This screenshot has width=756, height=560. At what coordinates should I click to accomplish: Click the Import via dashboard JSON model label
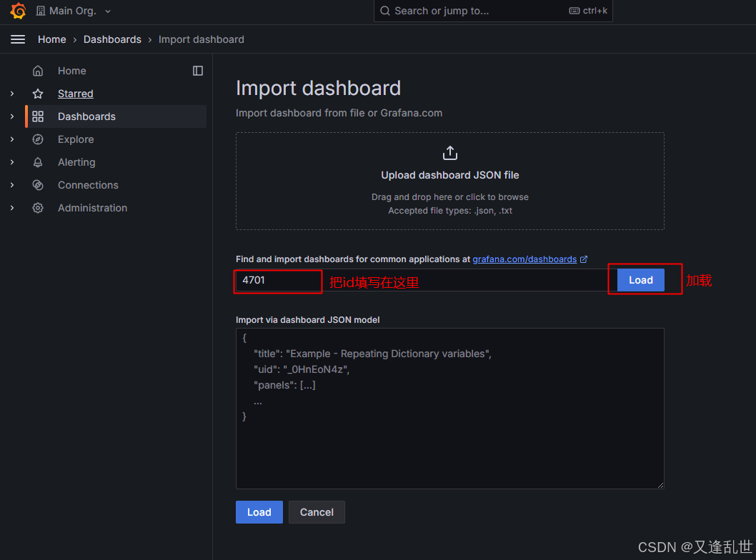pos(307,320)
